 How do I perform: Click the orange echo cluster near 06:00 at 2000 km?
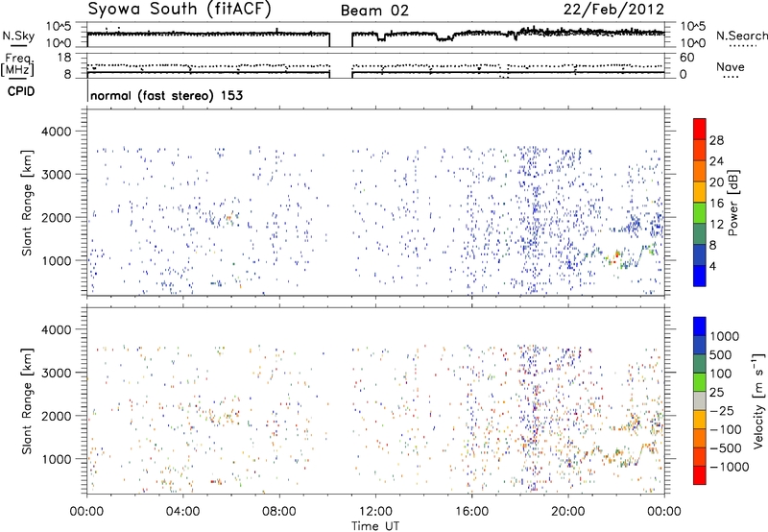pyautogui.click(x=228, y=217)
